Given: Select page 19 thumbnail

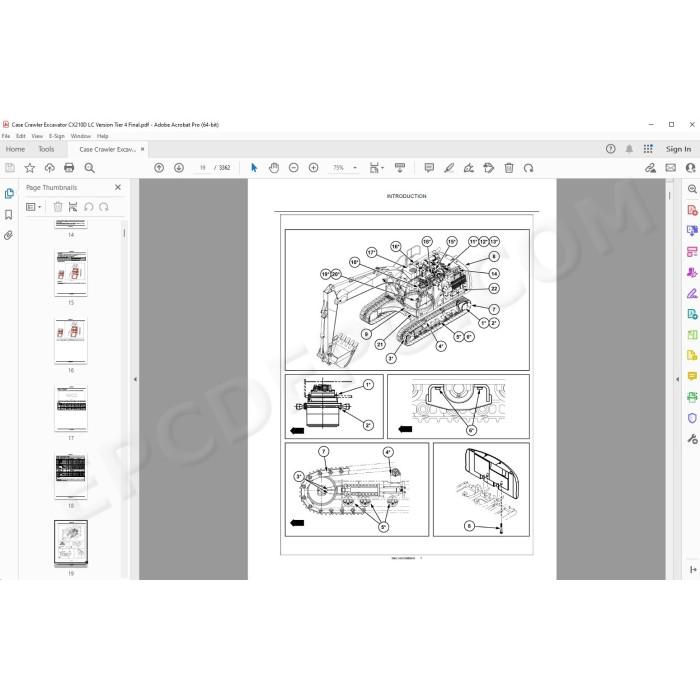Looking at the screenshot, I should coord(71,544).
